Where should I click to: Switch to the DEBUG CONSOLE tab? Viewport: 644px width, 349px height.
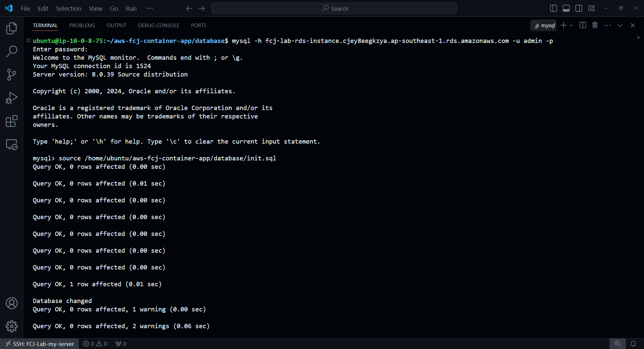(159, 26)
